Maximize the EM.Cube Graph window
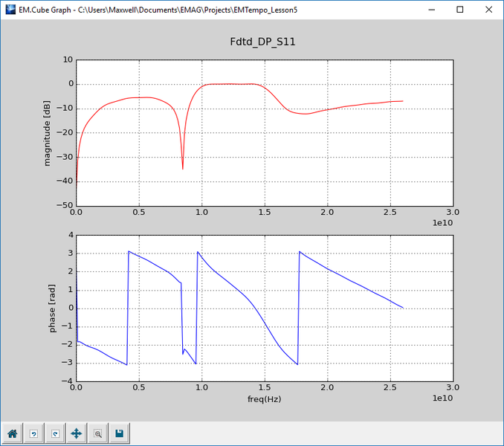Image resolution: width=504 pixels, height=446 pixels. pos(460,9)
